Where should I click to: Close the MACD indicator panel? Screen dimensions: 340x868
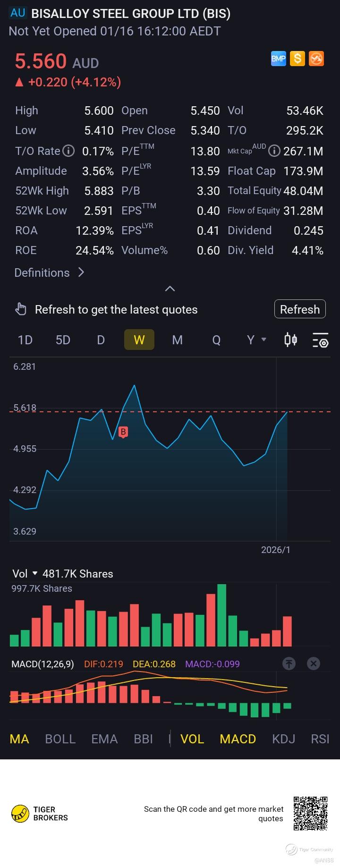click(314, 664)
